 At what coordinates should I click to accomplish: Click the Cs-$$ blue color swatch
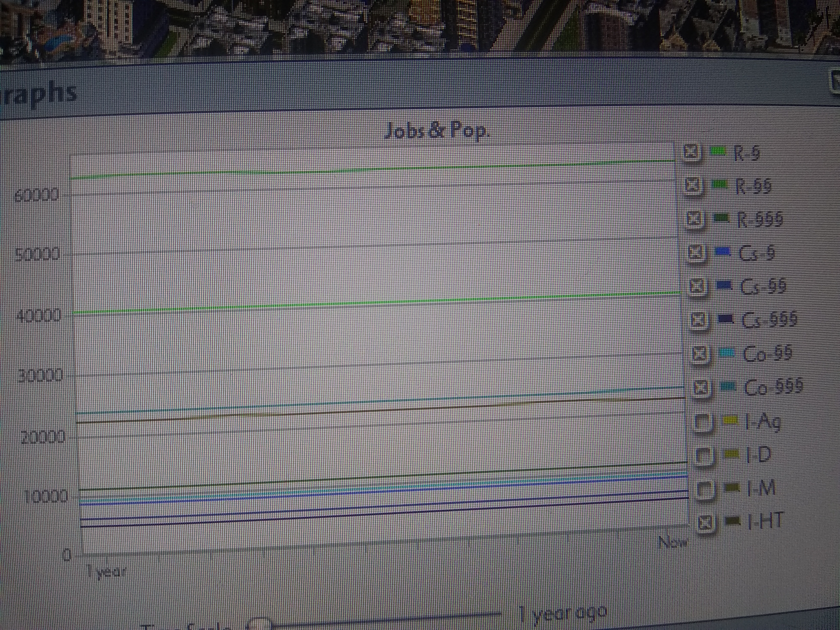pos(724,285)
